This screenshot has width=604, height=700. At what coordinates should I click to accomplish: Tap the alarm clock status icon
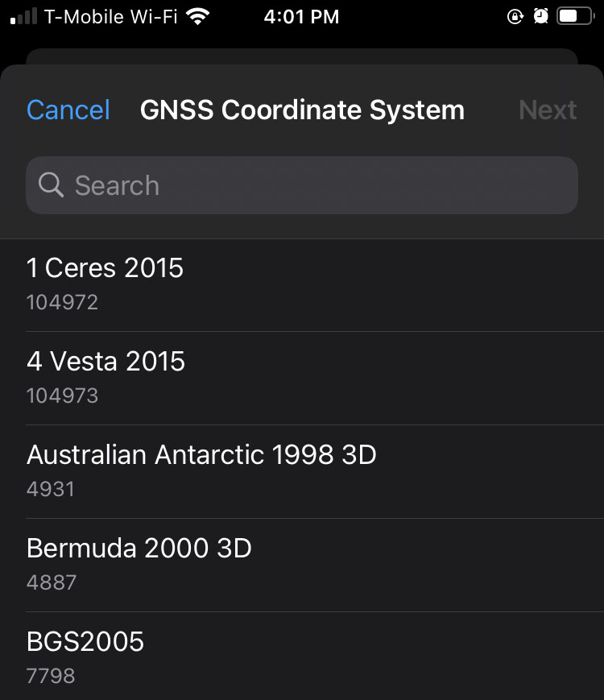click(540, 16)
